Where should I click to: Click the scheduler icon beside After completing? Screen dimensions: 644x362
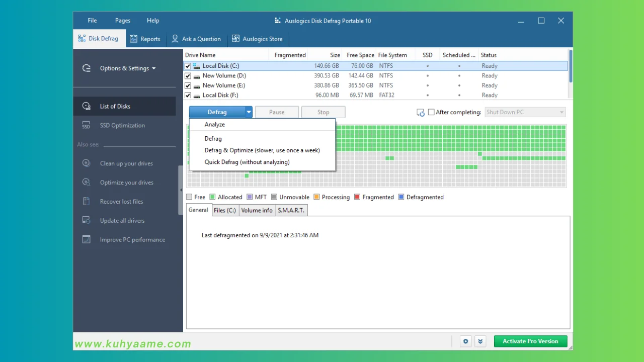pyautogui.click(x=421, y=113)
